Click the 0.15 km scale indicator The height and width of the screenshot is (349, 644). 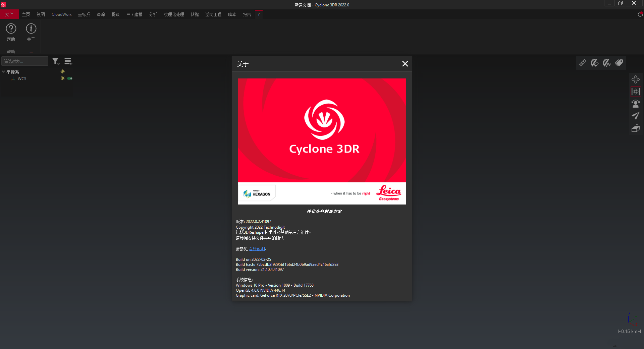click(630, 331)
